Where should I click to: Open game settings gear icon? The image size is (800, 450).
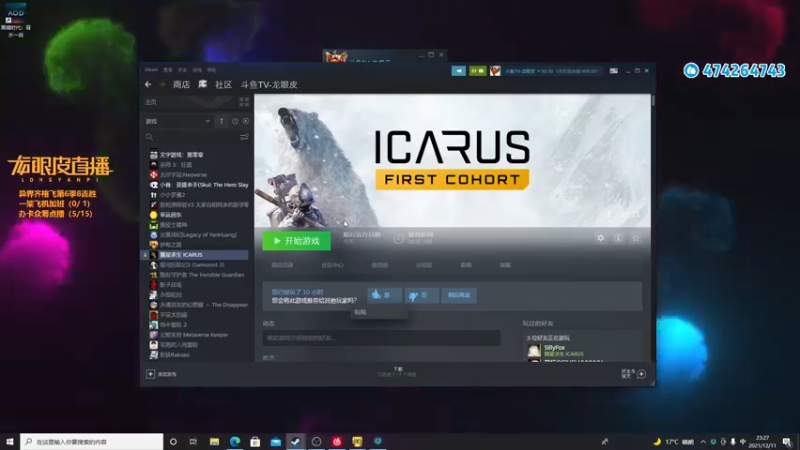point(601,238)
